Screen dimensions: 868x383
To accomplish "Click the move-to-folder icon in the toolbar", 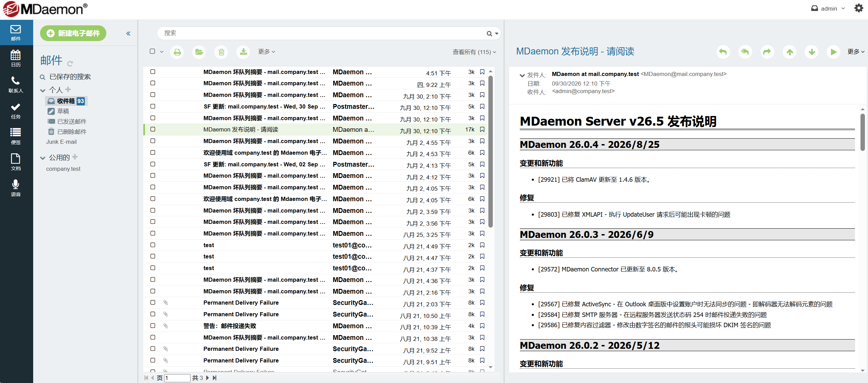I will tap(199, 52).
